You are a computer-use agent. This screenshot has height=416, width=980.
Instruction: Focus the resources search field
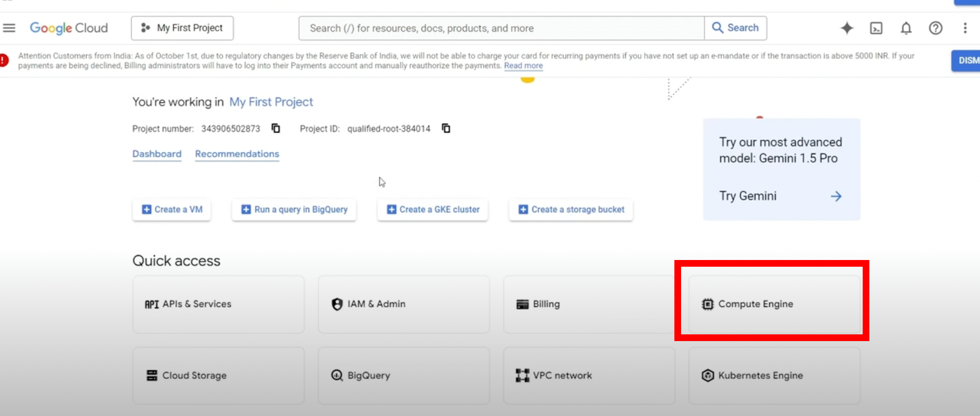(x=501, y=28)
